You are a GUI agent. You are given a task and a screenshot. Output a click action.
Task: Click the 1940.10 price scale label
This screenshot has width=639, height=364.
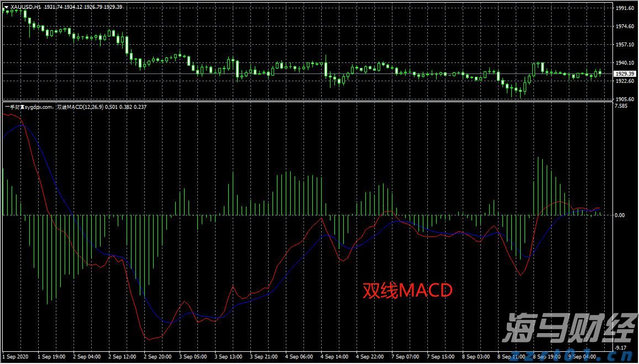(x=624, y=63)
